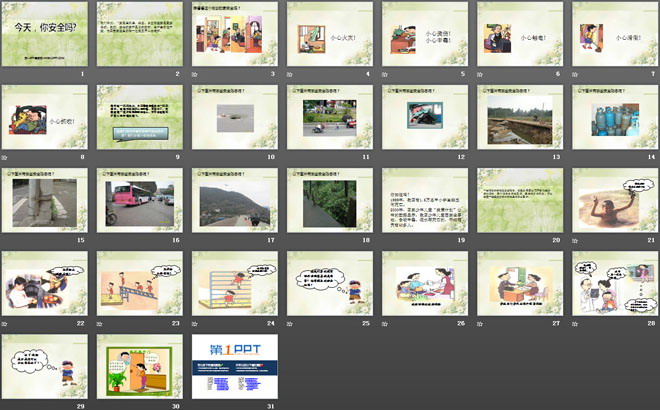Click the animation star under slide 24
The height and width of the screenshot is (410, 660).
[x=194, y=324]
